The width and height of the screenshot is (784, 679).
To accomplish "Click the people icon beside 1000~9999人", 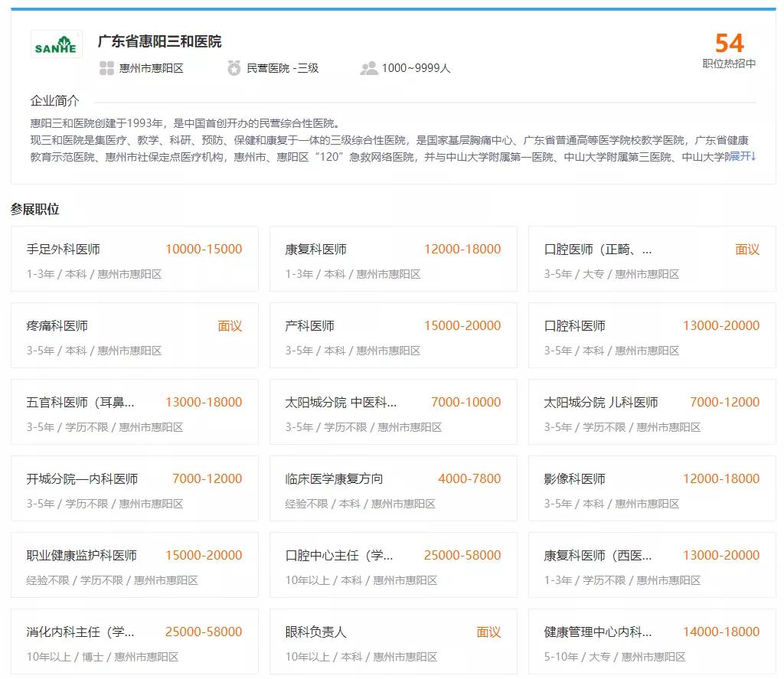I will (x=367, y=68).
